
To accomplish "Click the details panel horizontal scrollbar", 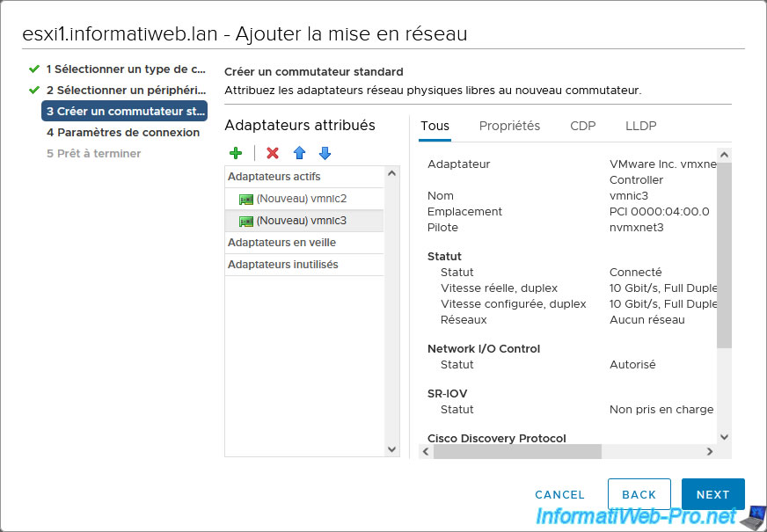I will (x=517, y=451).
